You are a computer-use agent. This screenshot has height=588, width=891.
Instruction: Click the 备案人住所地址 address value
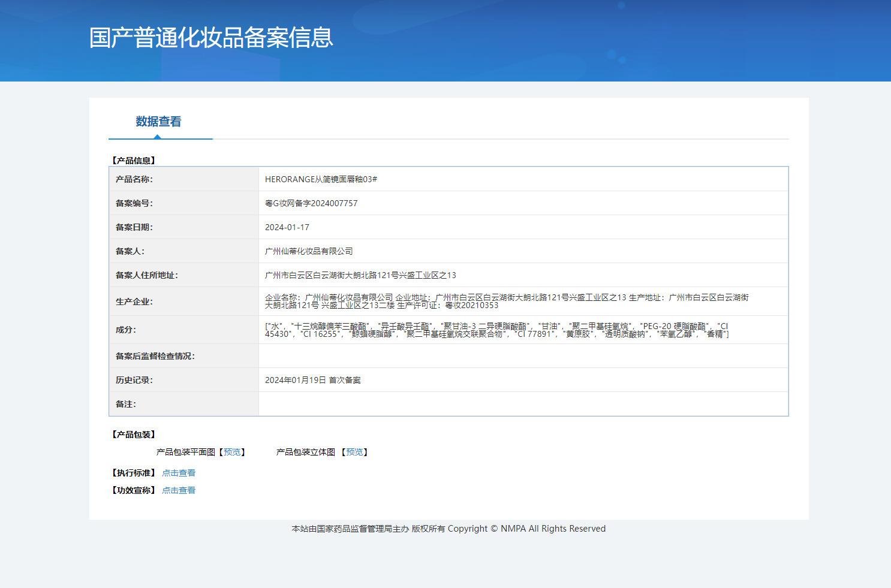[360, 275]
